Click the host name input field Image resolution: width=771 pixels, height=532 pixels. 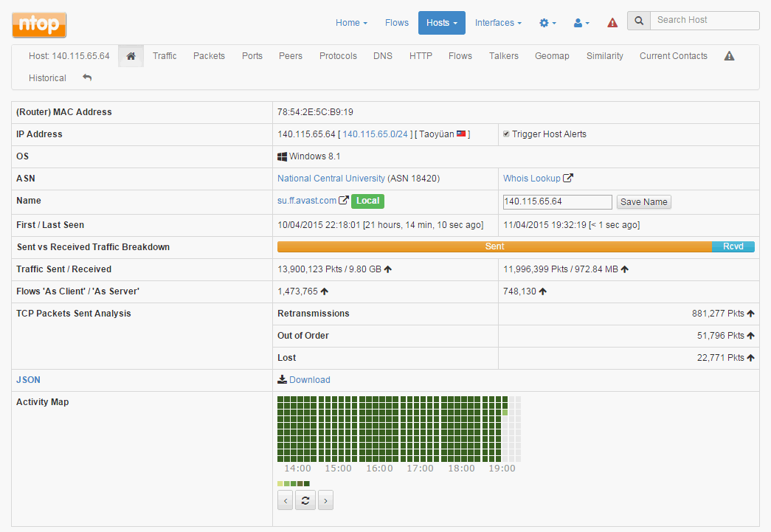[558, 201]
